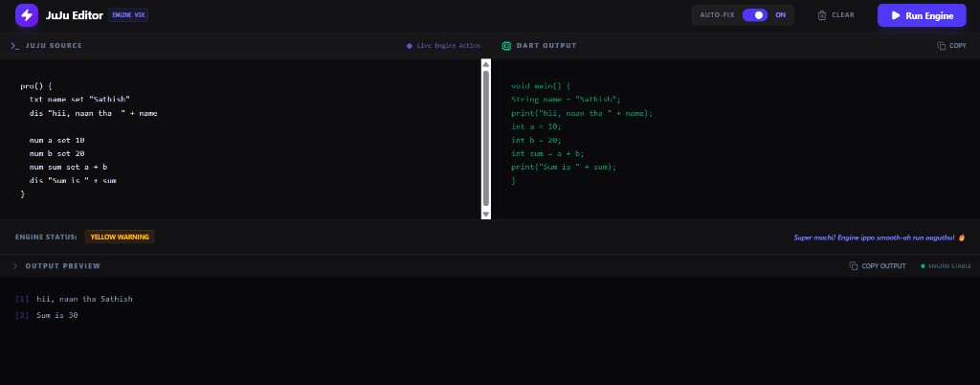Click 'String name = "Sathish";' in Dart output

(566, 100)
